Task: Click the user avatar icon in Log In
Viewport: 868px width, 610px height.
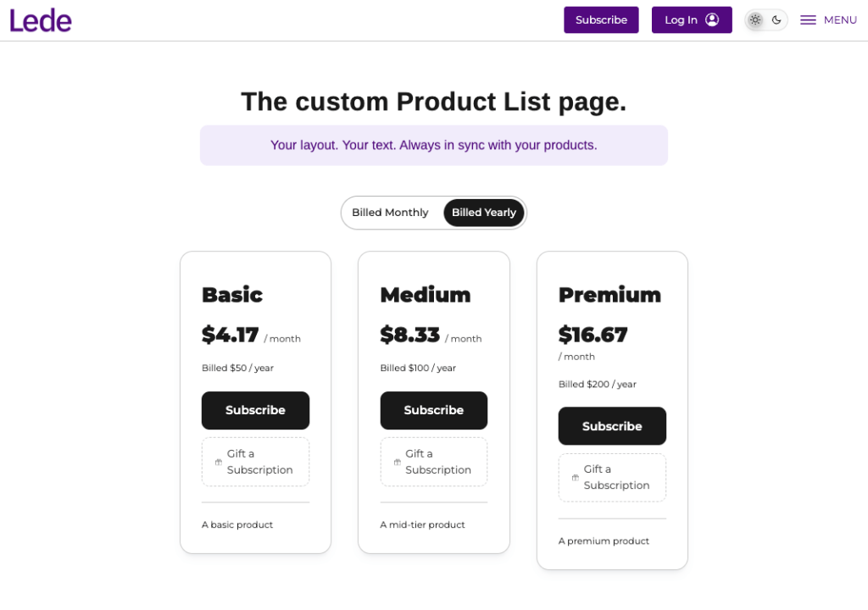Action: point(712,20)
